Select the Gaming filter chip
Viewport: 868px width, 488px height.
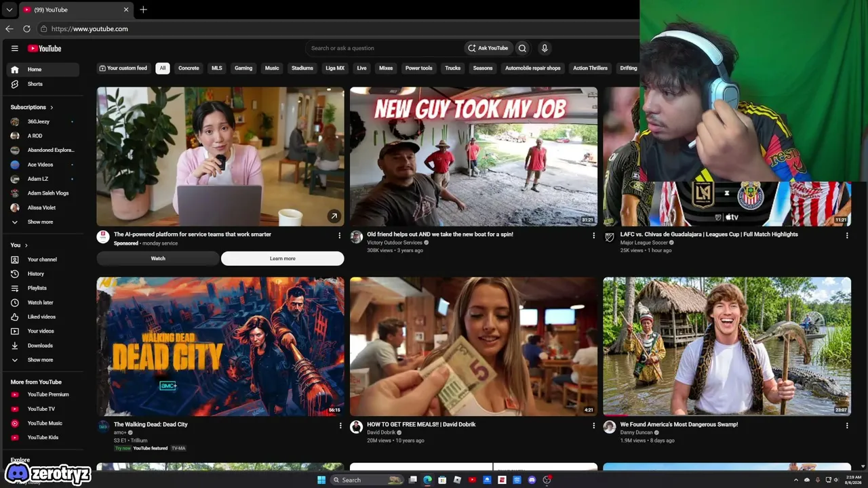tap(243, 68)
